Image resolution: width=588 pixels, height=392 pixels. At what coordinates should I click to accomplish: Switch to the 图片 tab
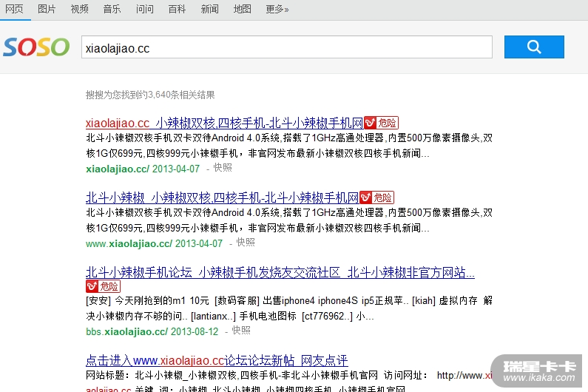pyautogui.click(x=47, y=9)
